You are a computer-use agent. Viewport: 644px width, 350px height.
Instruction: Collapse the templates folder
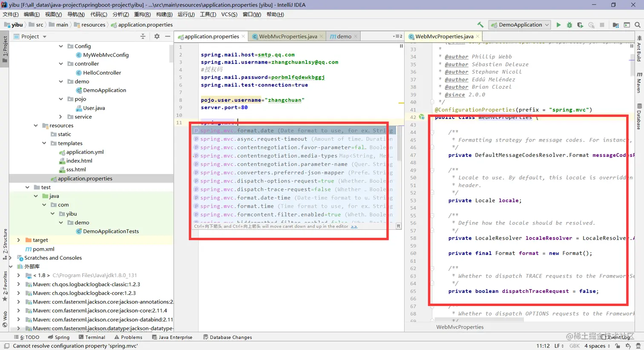(x=44, y=143)
